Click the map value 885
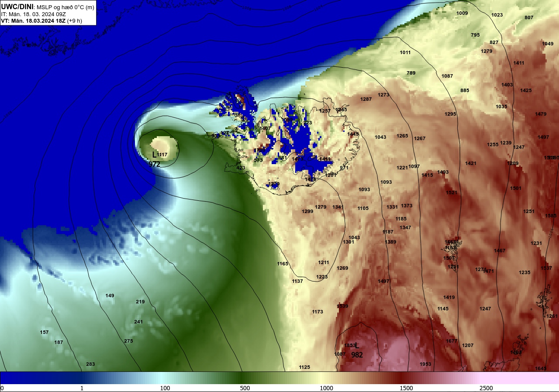 point(465,90)
